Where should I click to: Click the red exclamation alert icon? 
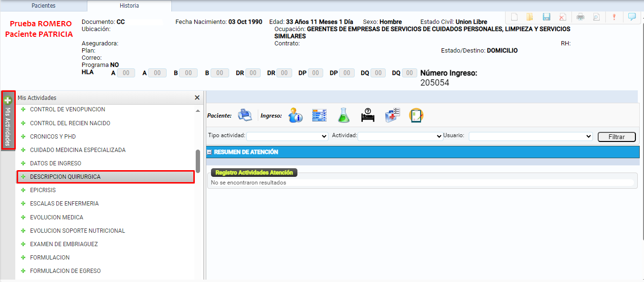point(614,17)
